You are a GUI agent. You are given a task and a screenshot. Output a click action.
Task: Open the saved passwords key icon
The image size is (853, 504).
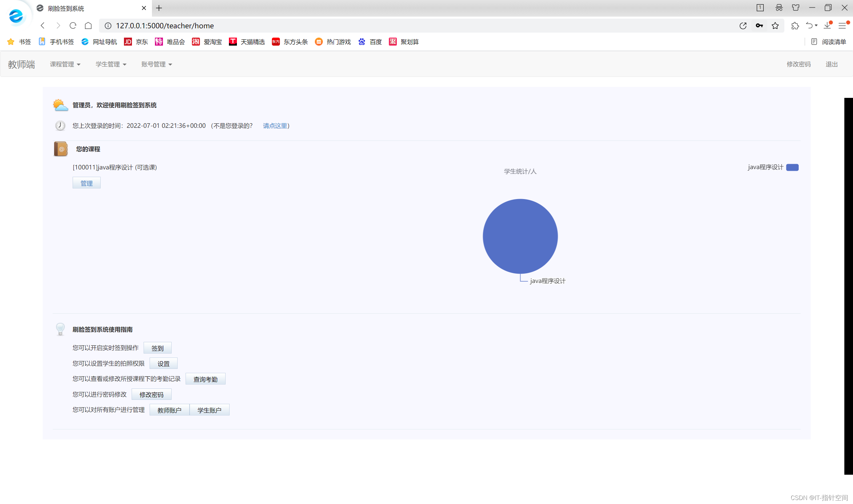[x=759, y=26]
